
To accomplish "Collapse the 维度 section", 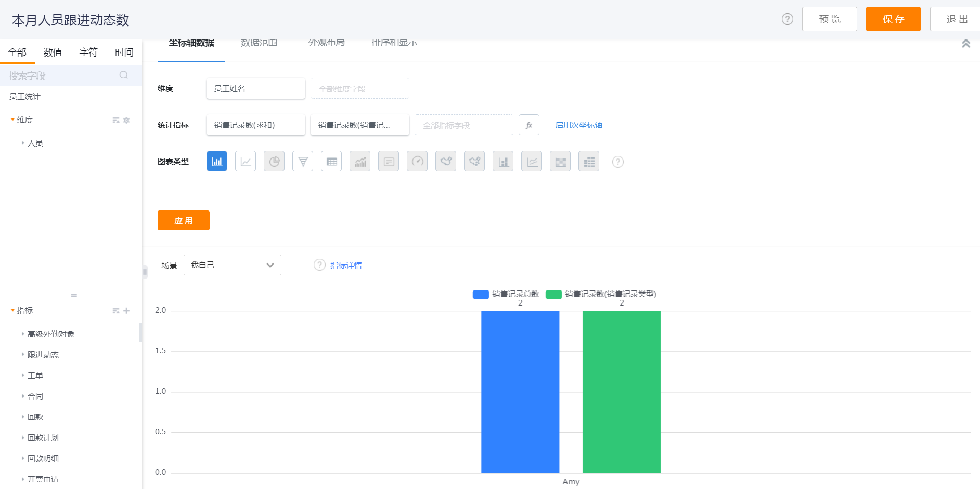I will pos(12,120).
